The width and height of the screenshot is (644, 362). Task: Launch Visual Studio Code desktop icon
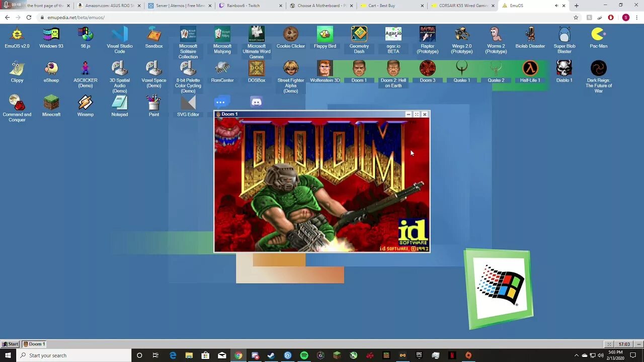pos(120,40)
